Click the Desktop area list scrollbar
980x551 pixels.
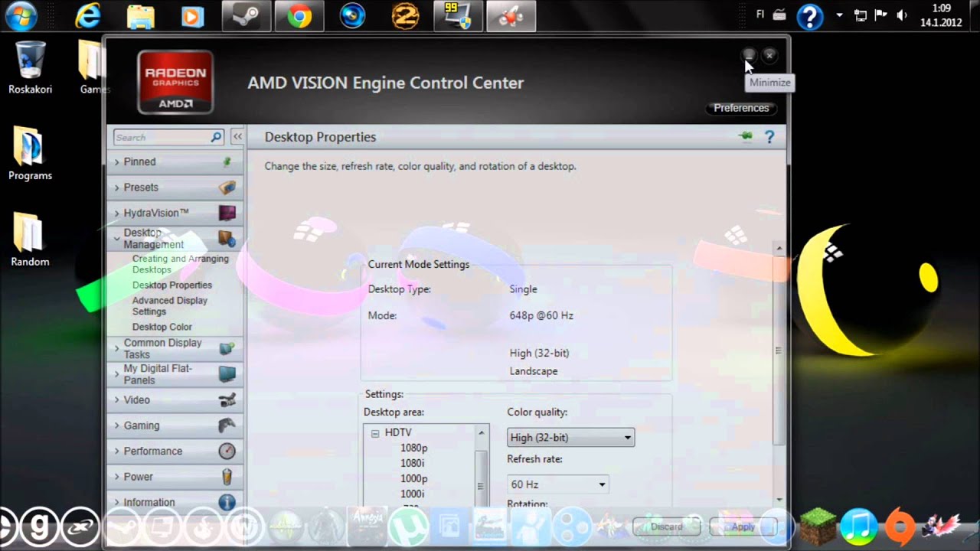(x=482, y=467)
